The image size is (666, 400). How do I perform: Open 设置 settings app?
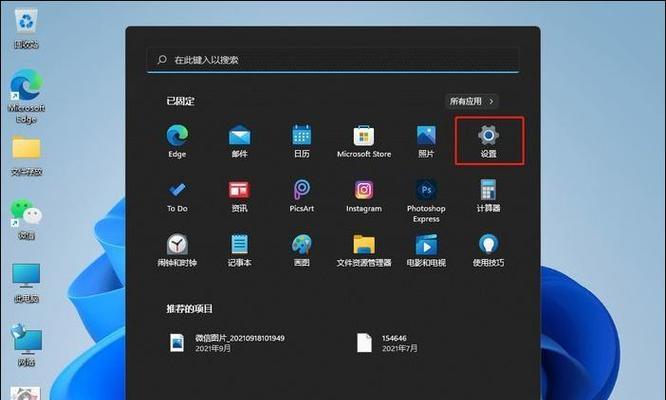click(x=488, y=141)
